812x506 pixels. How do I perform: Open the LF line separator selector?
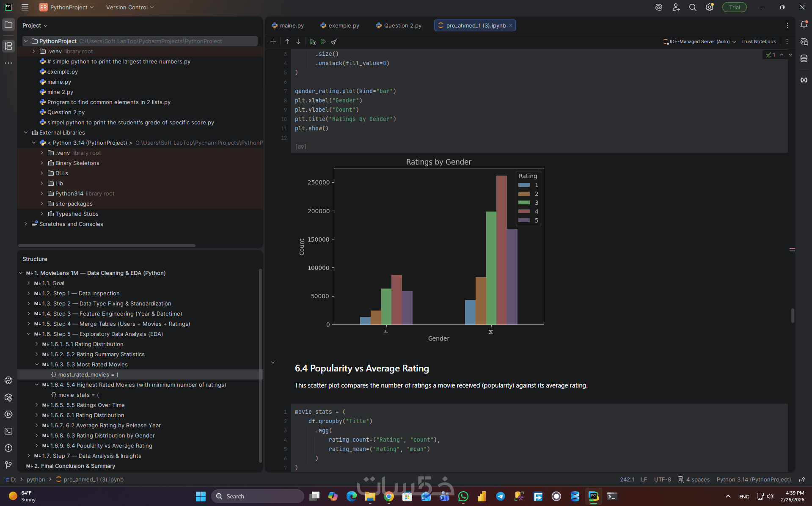click(644, 479)
